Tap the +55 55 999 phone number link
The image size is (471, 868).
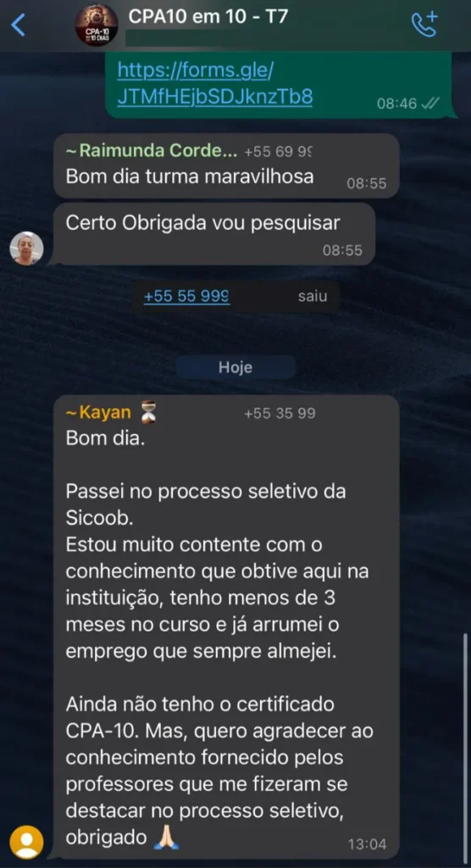point(186,296)
